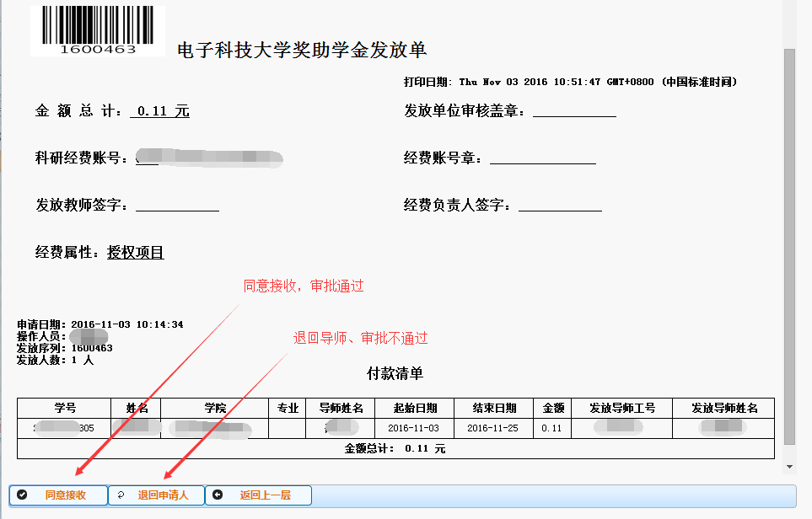The image size is (812, 519).
Task: Click the 专业 column header
Action: 288,409
